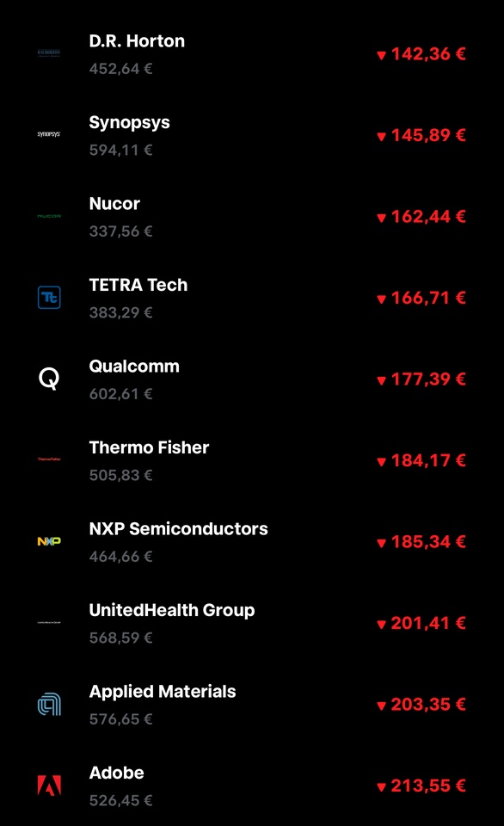Image resolution: width=504 pixels, height=826 pixels.
Task: Click the D.R. Horton company logo
Action: point(49,53)
